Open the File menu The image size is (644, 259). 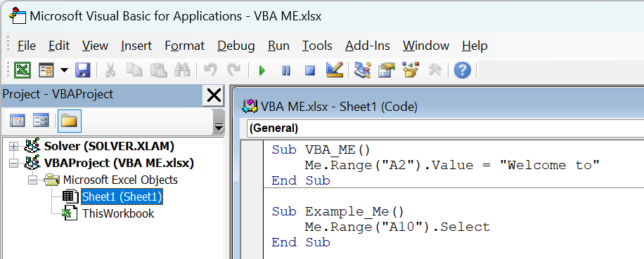coord(26,46)
